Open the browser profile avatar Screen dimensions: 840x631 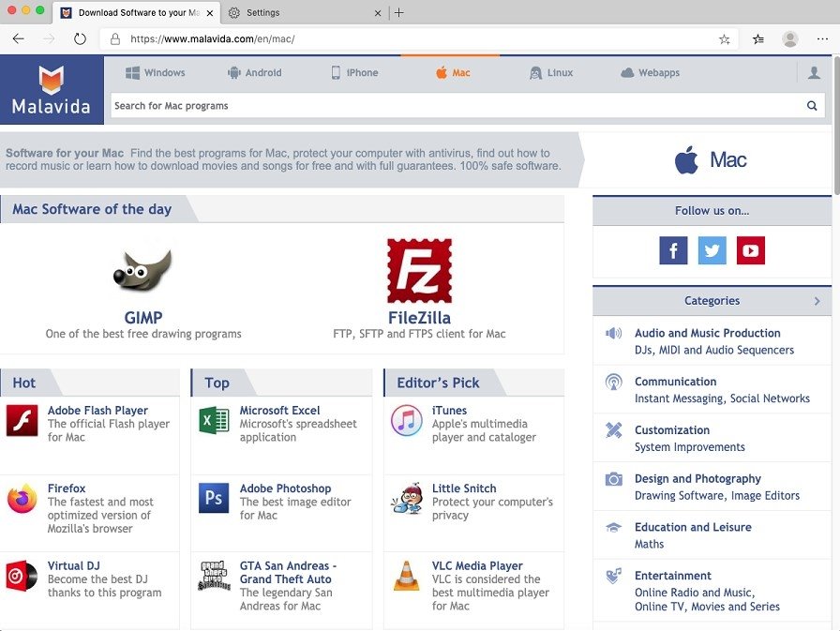[x=790, y=38]
